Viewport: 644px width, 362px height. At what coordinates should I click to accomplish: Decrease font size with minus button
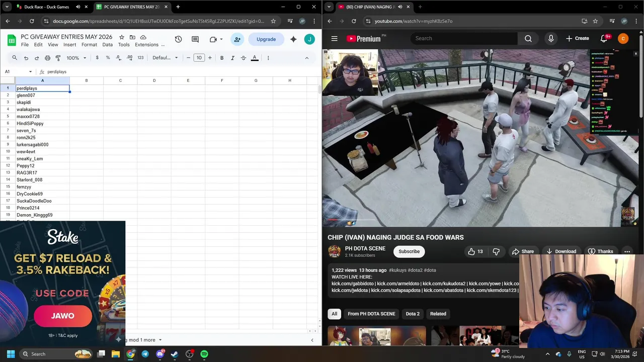[188, 58]
